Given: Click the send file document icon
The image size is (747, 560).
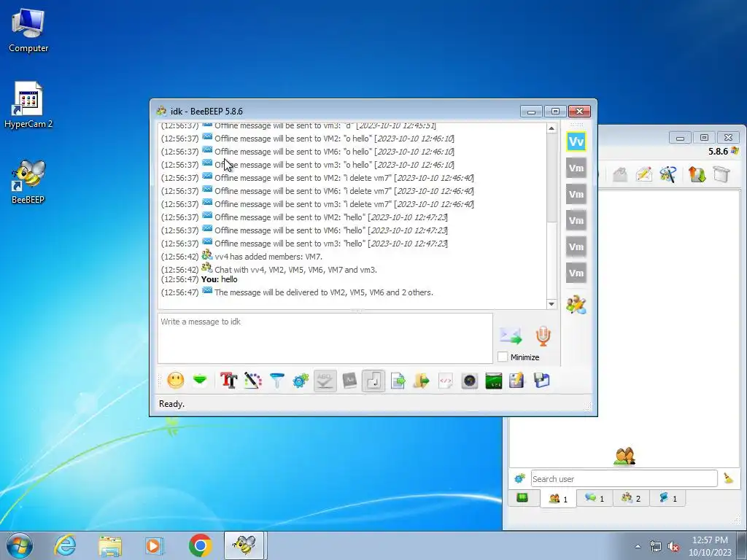Looking at the screenshot, I should (398, 381).
